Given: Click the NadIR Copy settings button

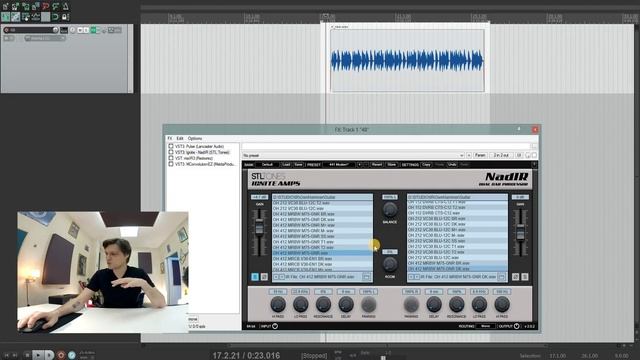Looking at the screenshot, I should pyautogui.click(x=426, y=164).
